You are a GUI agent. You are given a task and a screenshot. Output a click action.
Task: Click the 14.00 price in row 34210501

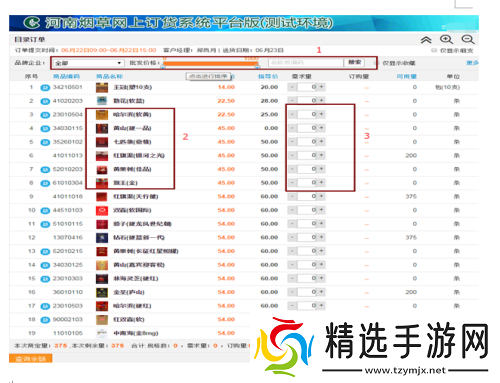pos(226,87)
